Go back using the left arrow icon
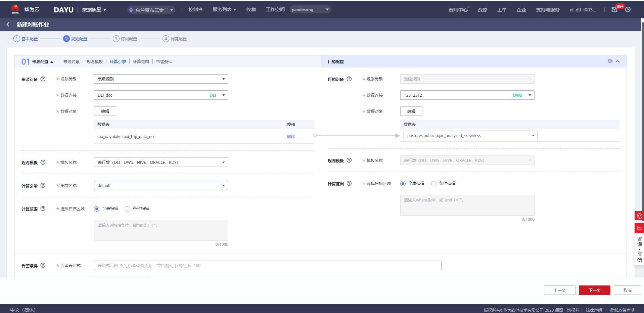 point(8,25)
